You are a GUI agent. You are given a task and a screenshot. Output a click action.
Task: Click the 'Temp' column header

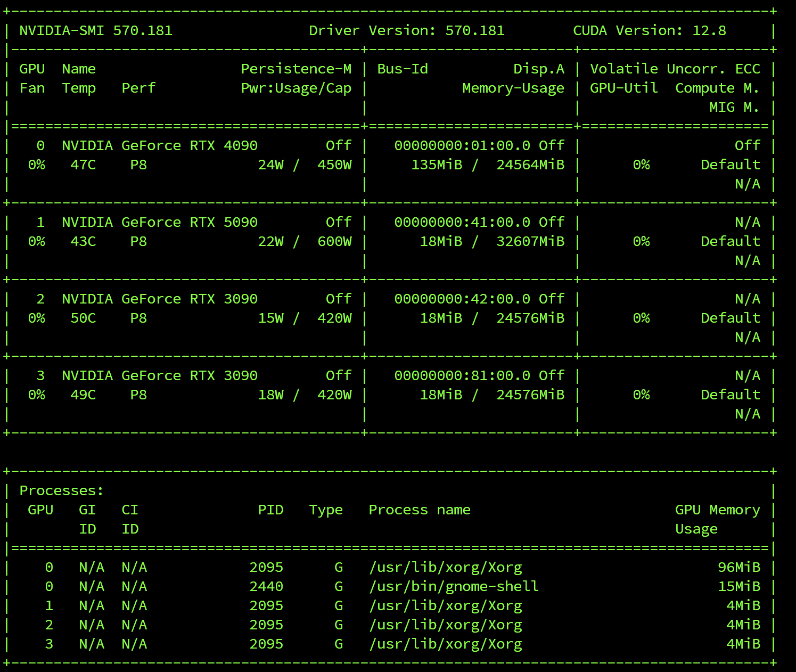click(x=79, y=88)
